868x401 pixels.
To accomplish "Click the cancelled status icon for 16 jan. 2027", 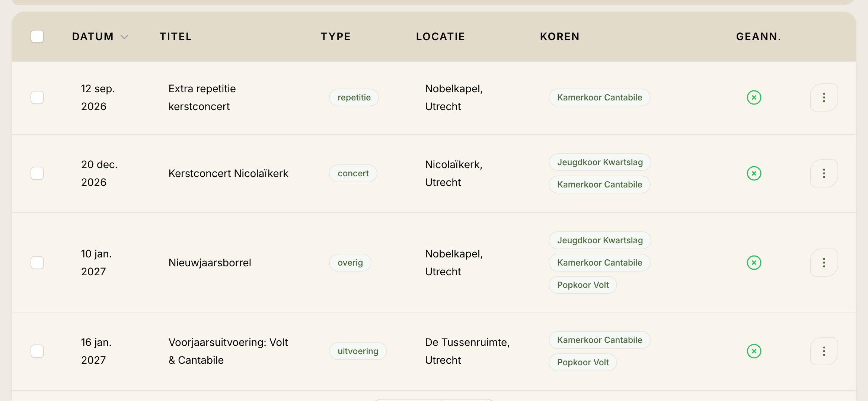I will 754,351.
